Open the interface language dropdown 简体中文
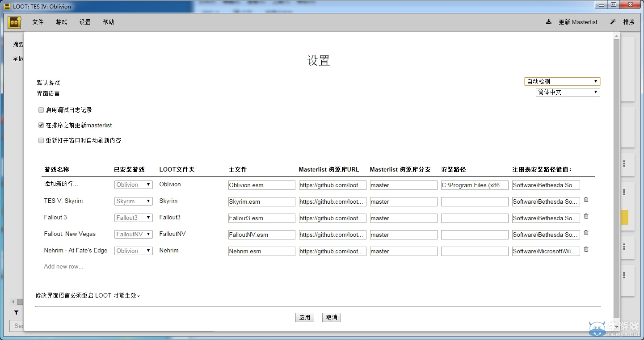The width and height of the screenshot is (644, 340). coord(568,92)
